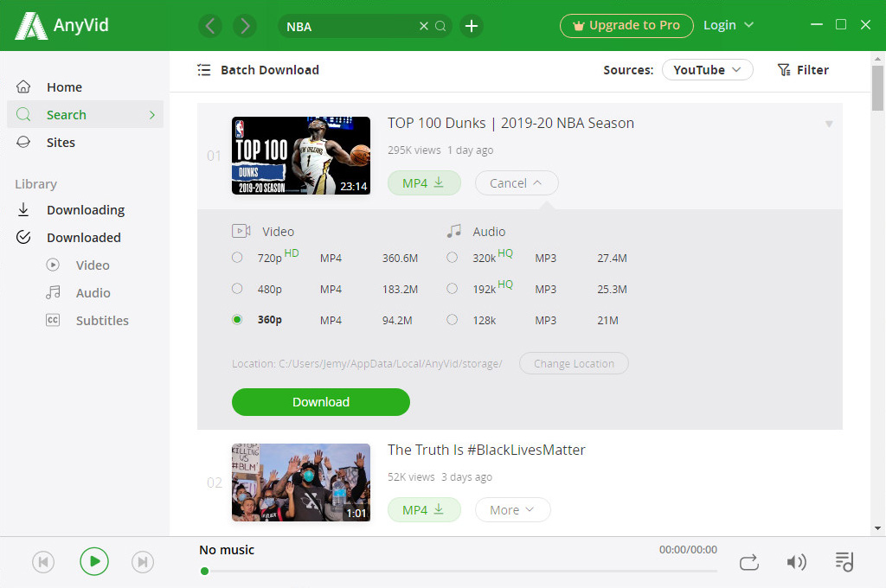This screenshot has width=886, height=588.
Task: Click the Filter funnel icon
Action: point(784,70)
